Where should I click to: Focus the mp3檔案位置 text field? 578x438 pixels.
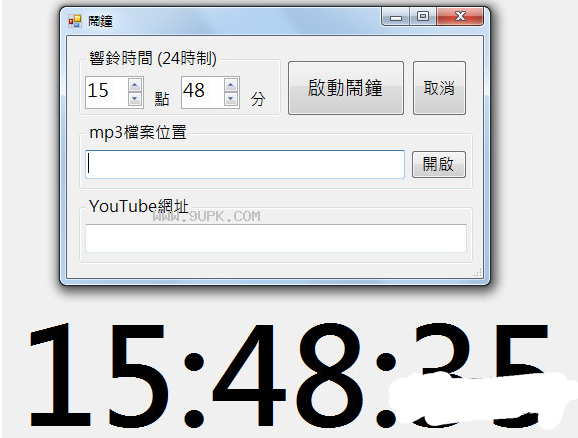245,164
